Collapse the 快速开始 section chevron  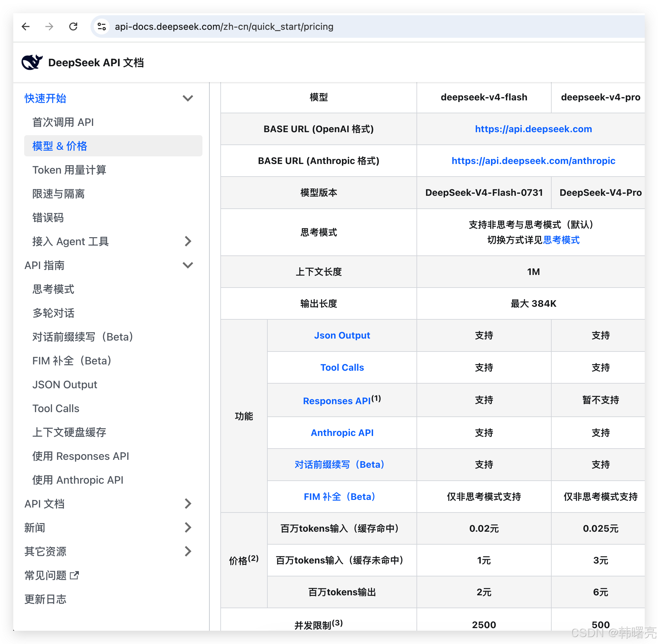tap(188, 98)
